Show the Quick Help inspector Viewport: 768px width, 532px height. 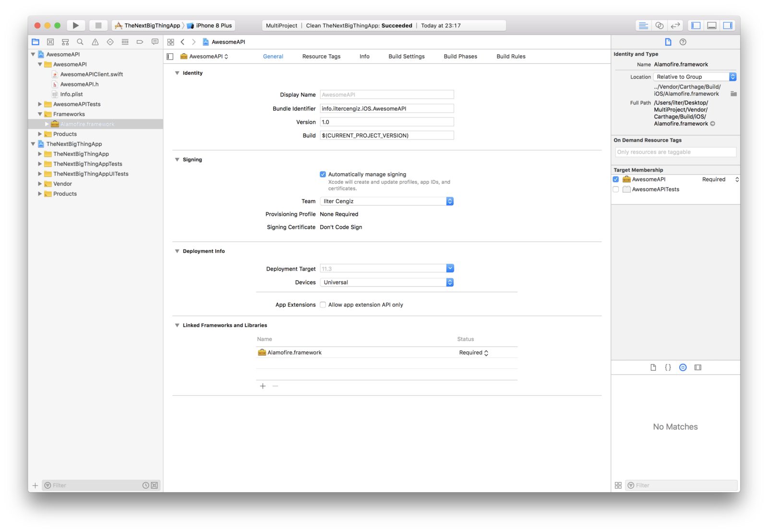click(x=683, y=42)
